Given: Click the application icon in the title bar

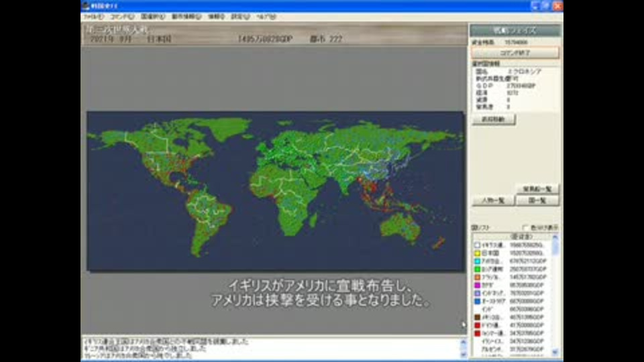Looking at the screenshot, I should point(86,6).
